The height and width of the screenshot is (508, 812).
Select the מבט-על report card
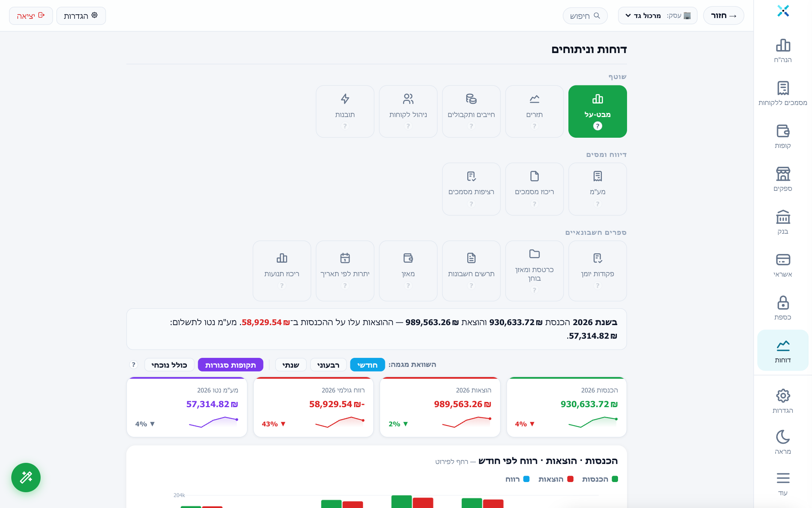[x=597, y=111]
